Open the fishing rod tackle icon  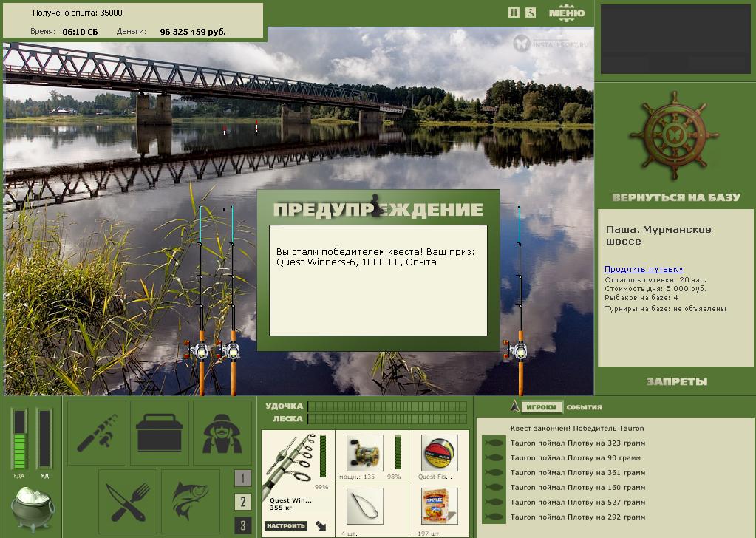click(97, 433)
